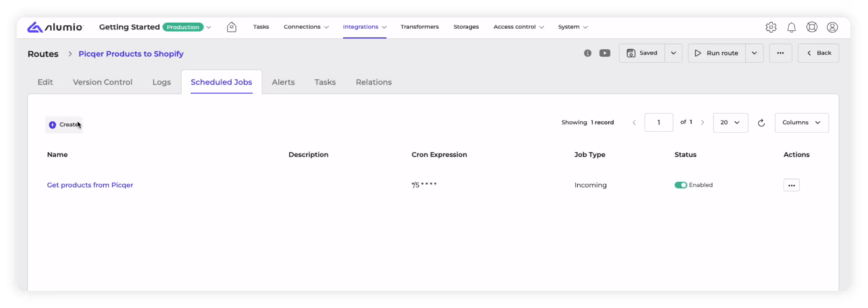Open the Saved button dropdown arrow
The width and height of the screenshot is (868, 308).
point(673,53)
